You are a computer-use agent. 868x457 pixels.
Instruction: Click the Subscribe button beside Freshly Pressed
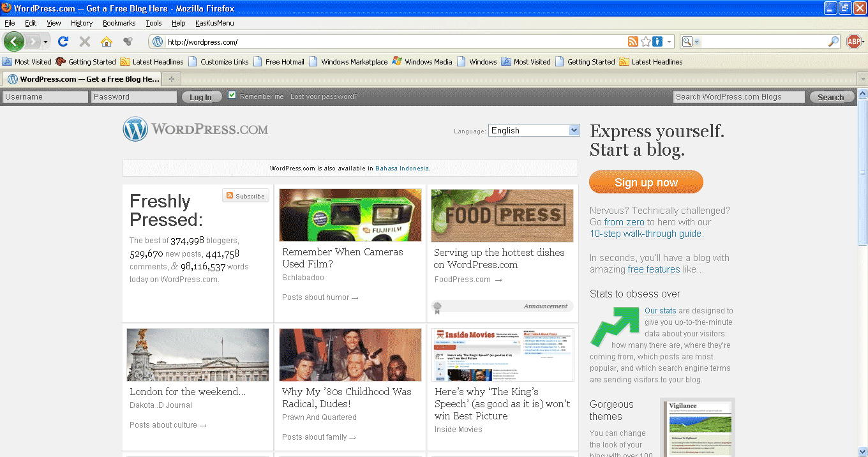pos(246,196)
